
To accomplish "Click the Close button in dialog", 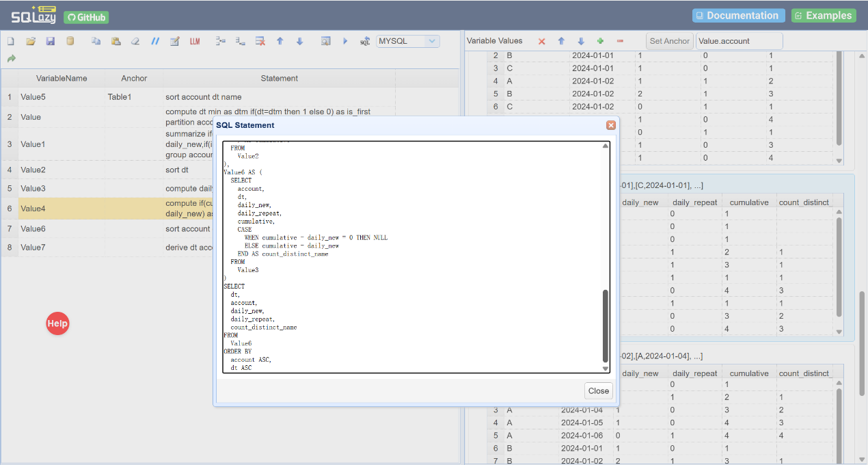I will pos(599,391).
